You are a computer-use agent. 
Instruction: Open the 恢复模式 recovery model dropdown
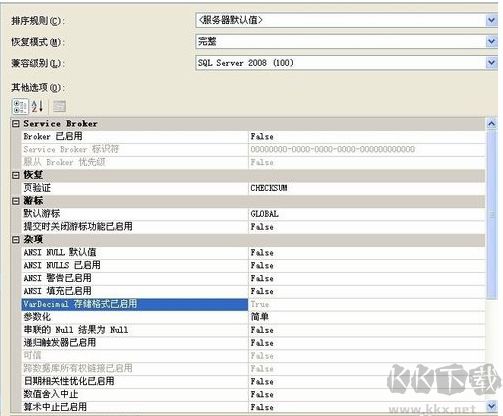(x=491, y=42)
